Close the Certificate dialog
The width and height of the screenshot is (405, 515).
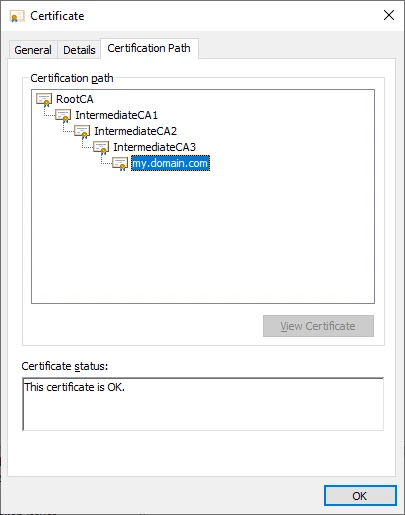389,15
